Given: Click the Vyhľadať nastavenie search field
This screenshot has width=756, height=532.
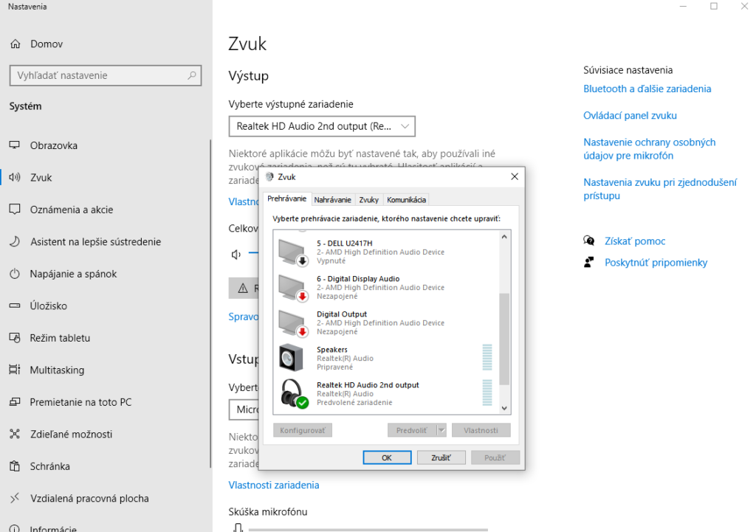Looking at the screenshot, I should click(105, 75).
